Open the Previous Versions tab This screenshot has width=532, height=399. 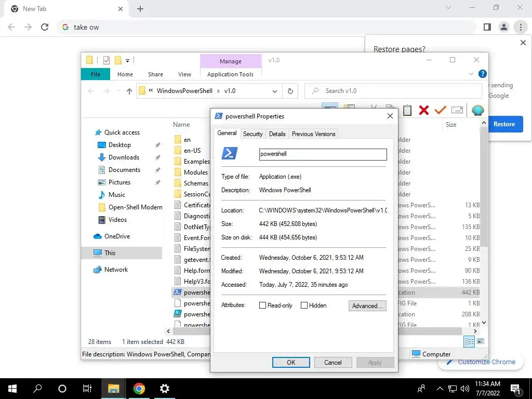click(313, 134)
